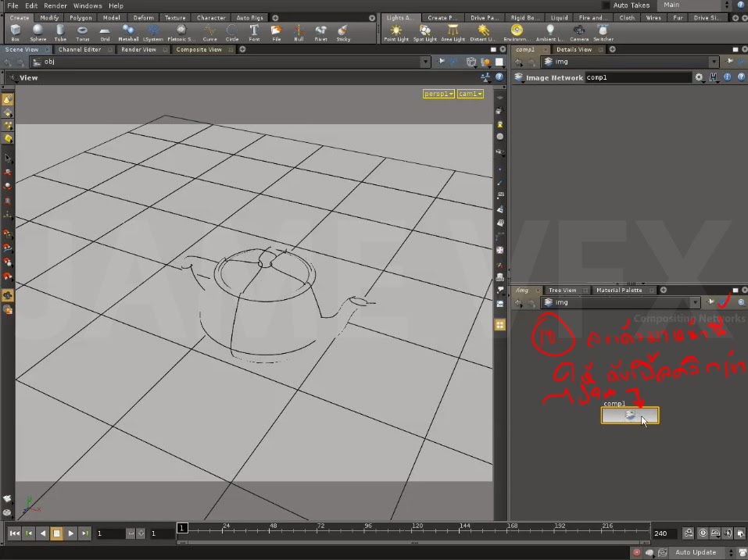Select the Box shelf tool
The image size is (748, 560).
[16, 33]
